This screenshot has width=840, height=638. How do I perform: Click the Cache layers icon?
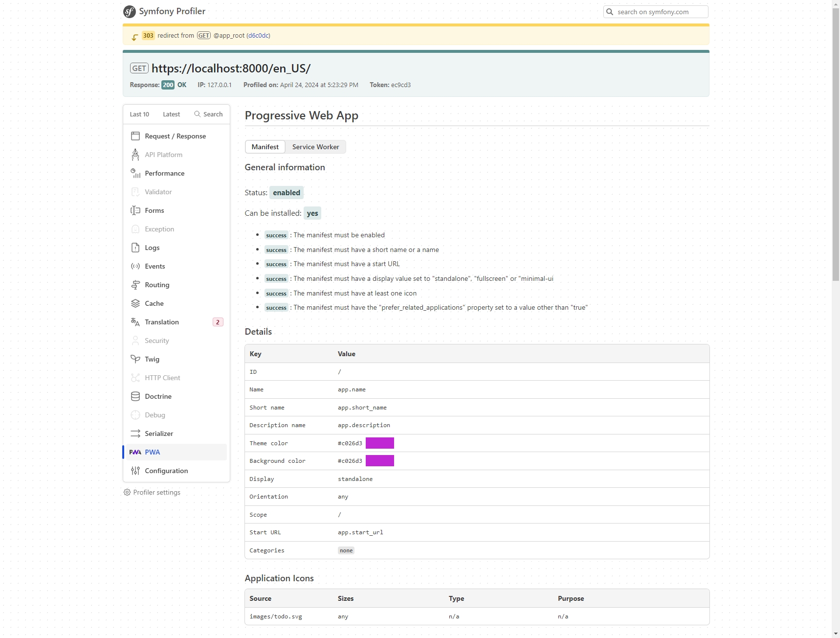click(x=135, y=303)
